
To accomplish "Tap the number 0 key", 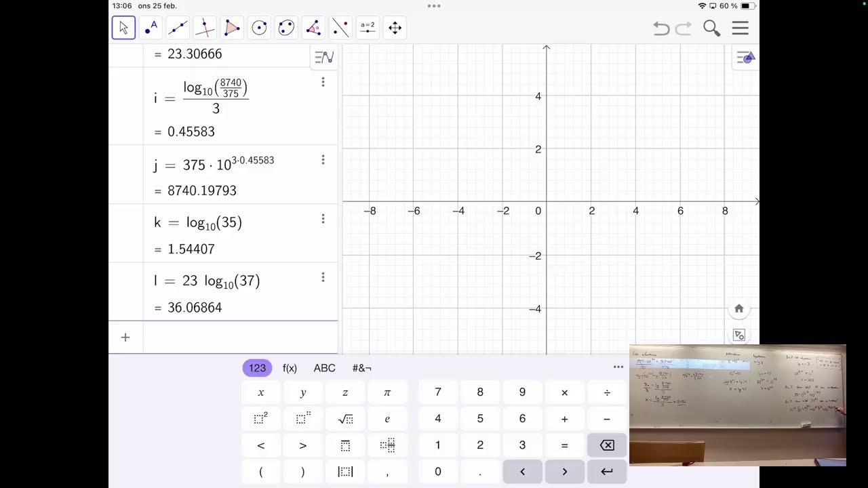I will click(438, 472).
